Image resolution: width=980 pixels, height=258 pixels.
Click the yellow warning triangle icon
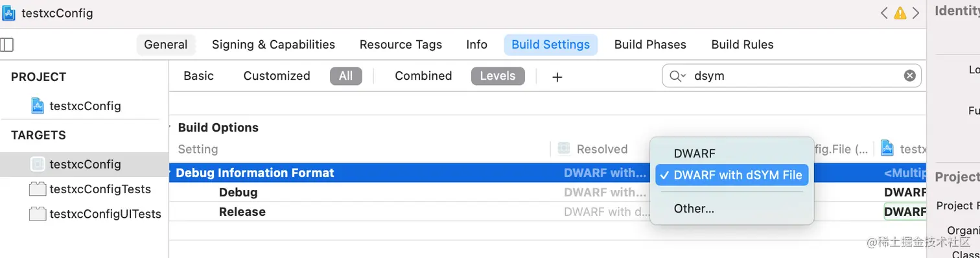900,13
